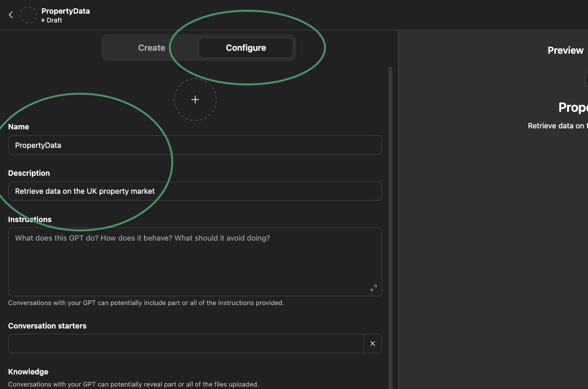Click the Draft status indicator dot
588x389 pixels.
click(x=43, y=20)
